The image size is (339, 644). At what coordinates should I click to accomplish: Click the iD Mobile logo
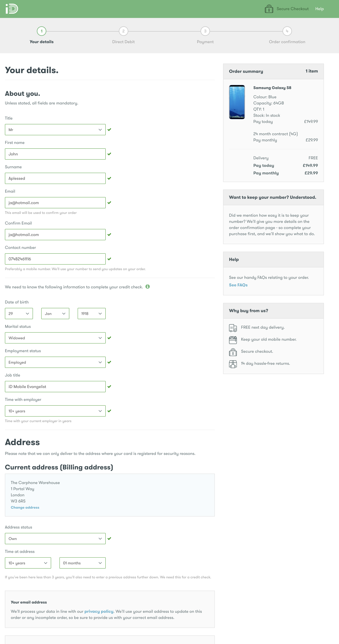(12, 9)
